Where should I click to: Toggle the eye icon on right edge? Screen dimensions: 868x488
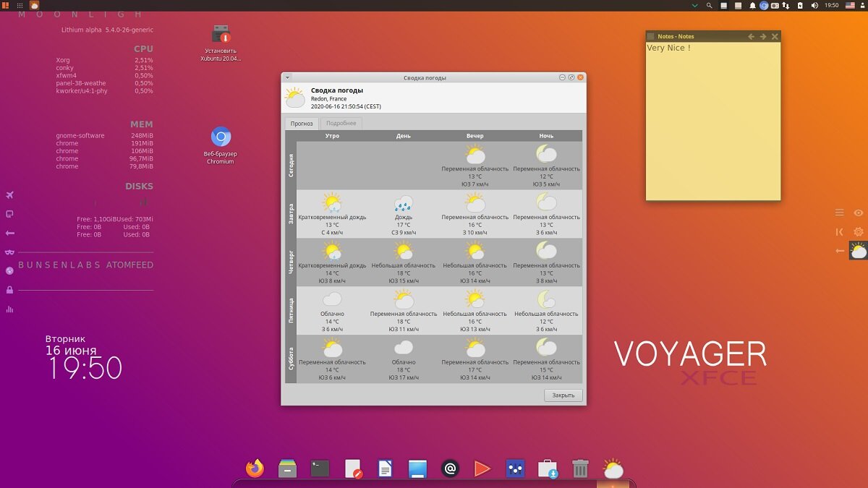pos(859,213)
